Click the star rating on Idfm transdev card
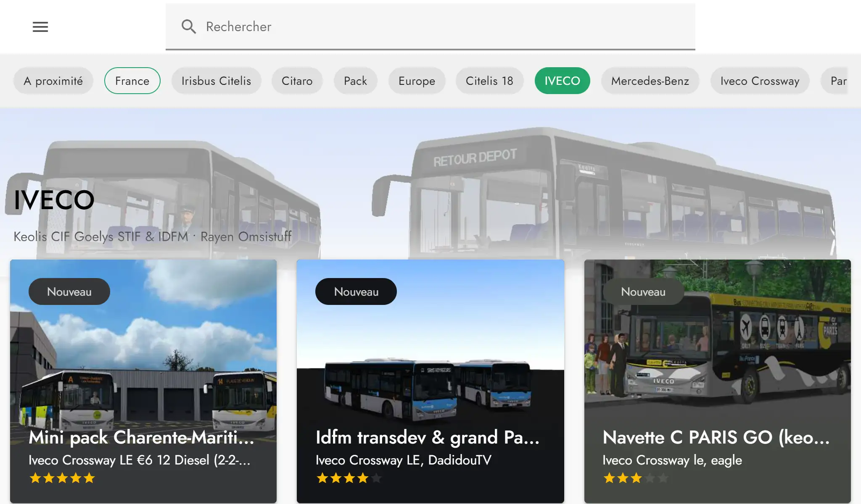 [349, 478]
